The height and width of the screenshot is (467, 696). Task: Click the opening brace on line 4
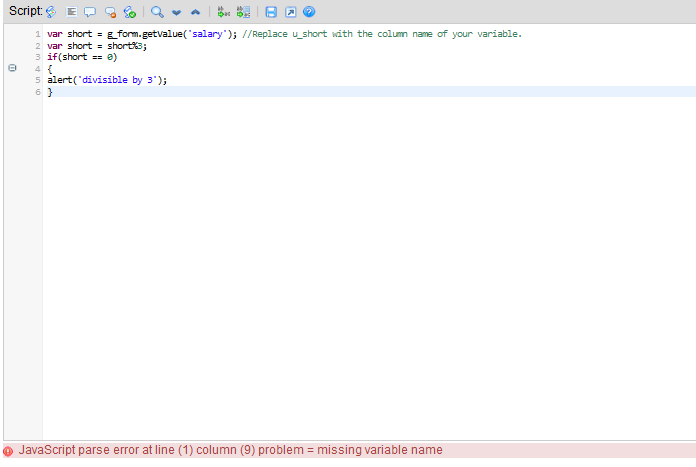pos(50,69)
